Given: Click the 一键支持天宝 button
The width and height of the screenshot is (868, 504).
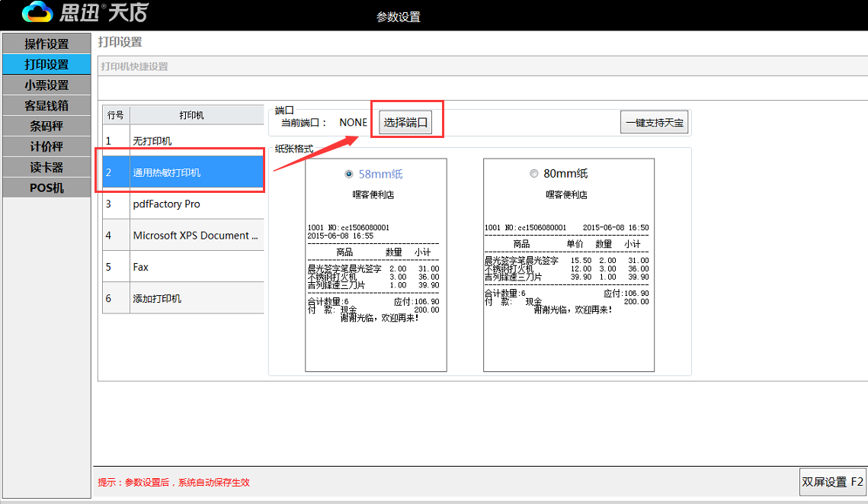Looking at the screenshot, I should (x=655, y=123).
